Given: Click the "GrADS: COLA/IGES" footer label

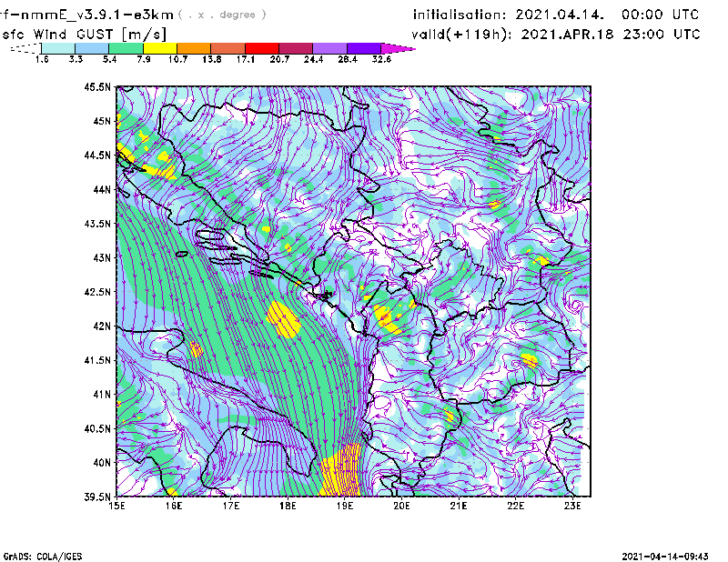Looking at the screenshot, I should tap(43, 557).
